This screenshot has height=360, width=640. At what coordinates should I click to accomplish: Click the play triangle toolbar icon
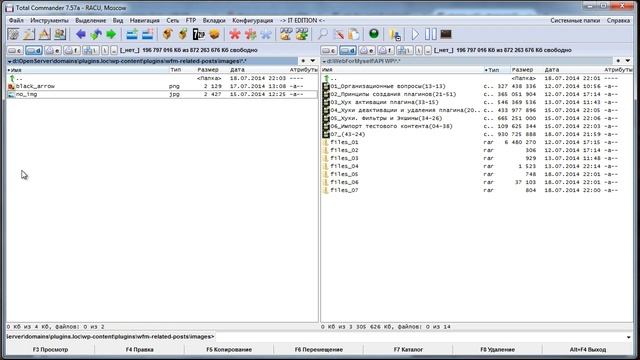point(415,34)
